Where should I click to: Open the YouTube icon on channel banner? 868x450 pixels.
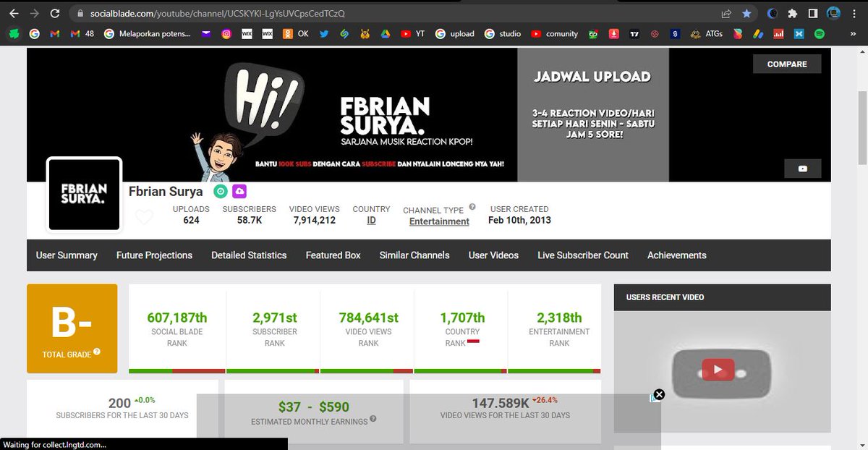tap(802, 169)
